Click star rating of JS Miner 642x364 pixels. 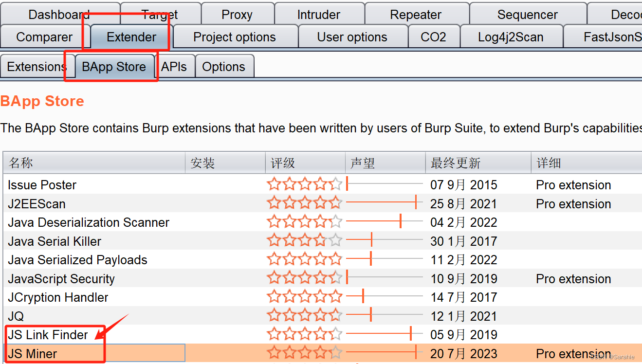pos(305,353)
